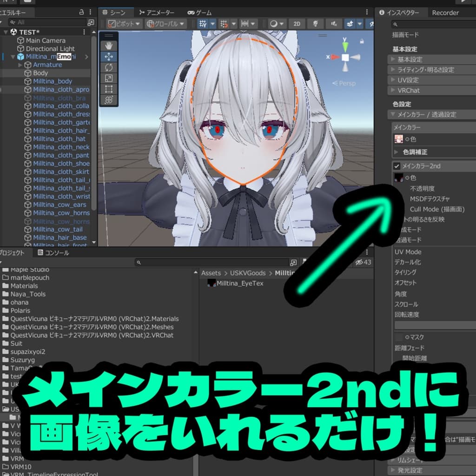Expand the Armature object

pos(20,65)
